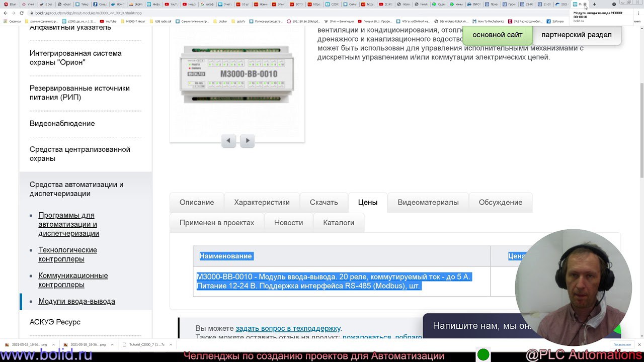Viewport: 644px width, 362px height.
Task: Open the Каталоги tab
Action: pos(339,223)
